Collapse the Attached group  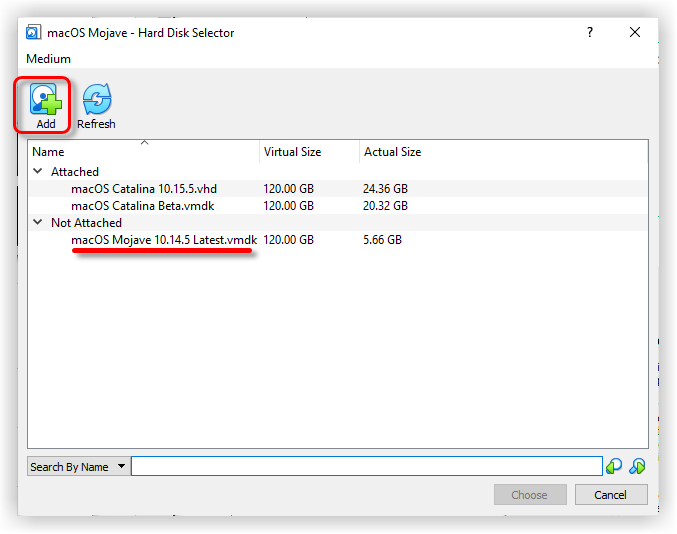click(38, 172)
